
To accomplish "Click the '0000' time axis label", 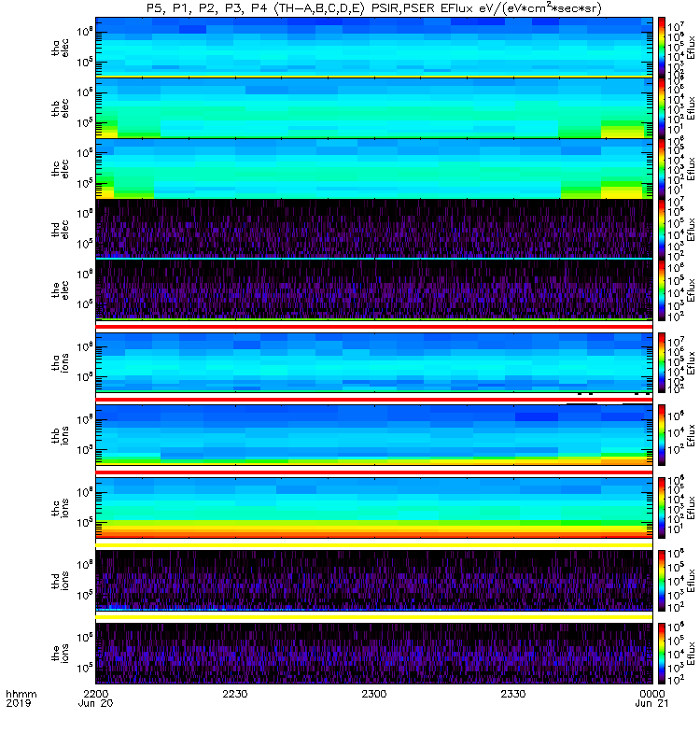I will (651, 694).
